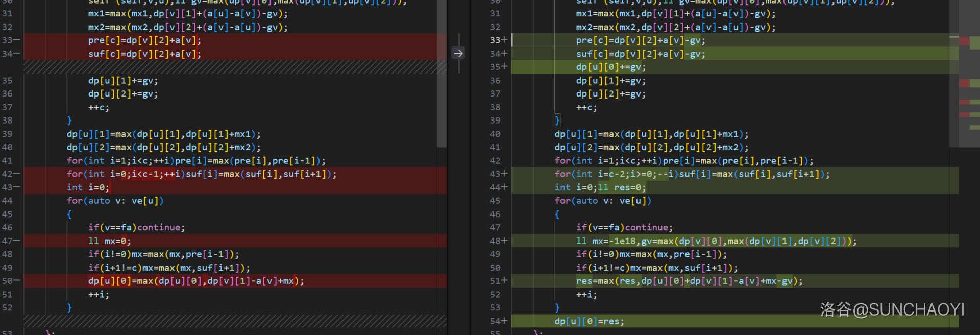Click the minus marker beside line 50

[x=17, y=281]
